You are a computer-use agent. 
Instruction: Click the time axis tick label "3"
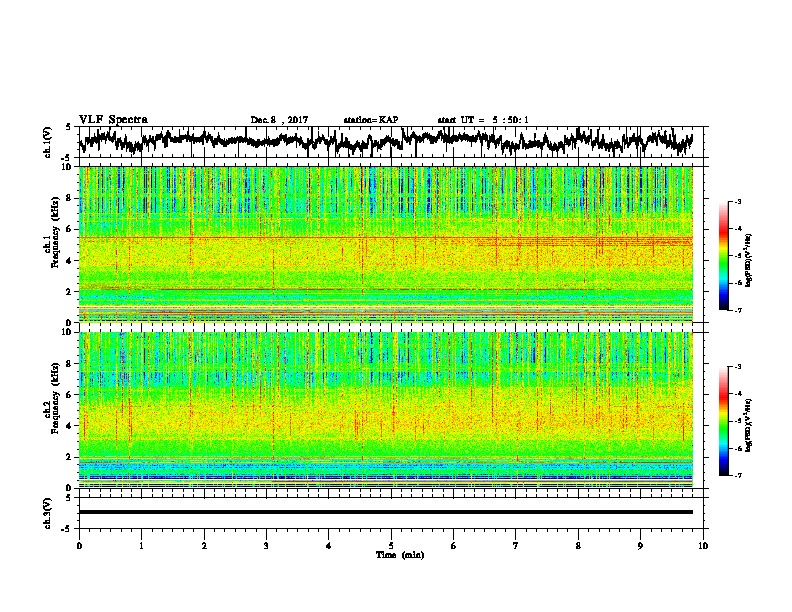click(266, 545)
